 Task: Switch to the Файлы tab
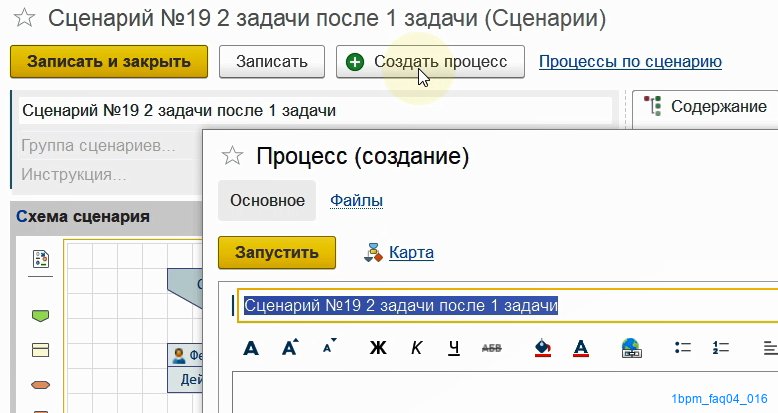click(356, 200)
